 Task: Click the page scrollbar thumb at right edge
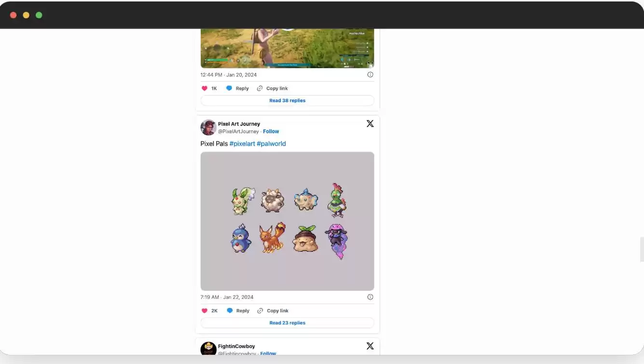click(x=642, y=250)
